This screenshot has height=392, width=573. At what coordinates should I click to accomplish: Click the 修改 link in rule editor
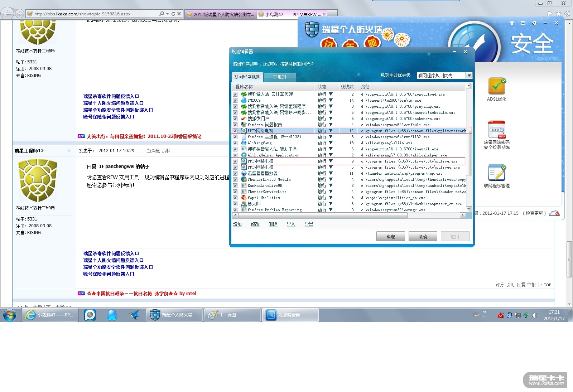tap(255, 224)
